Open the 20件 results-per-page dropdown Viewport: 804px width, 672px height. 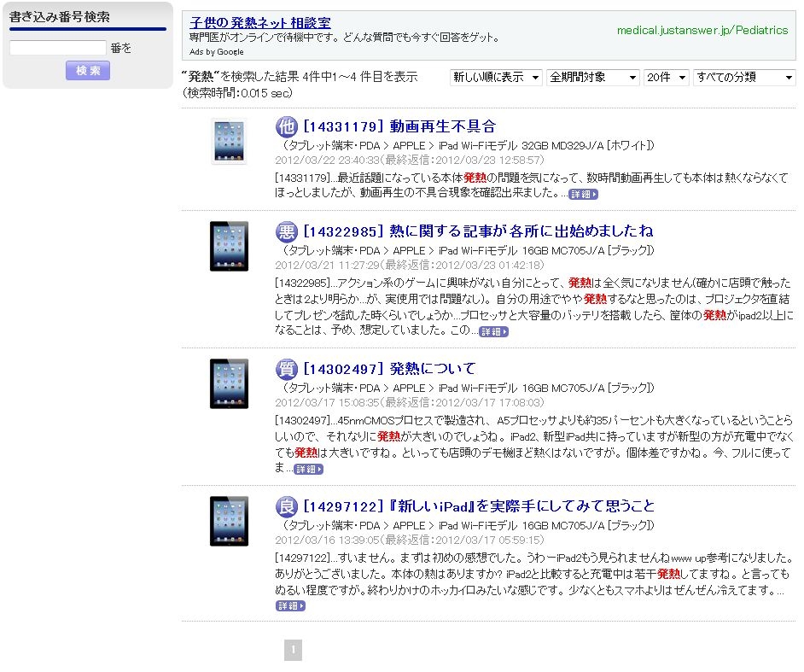click(x=666, y=78)
